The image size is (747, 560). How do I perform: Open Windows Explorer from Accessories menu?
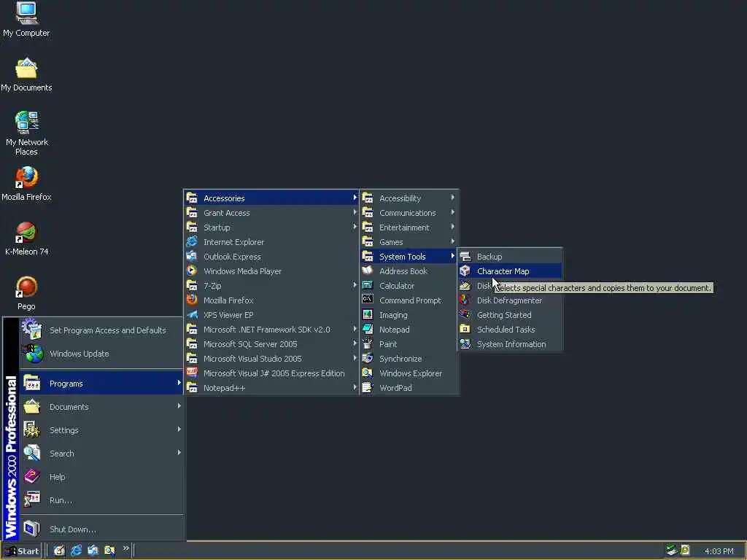409,373
